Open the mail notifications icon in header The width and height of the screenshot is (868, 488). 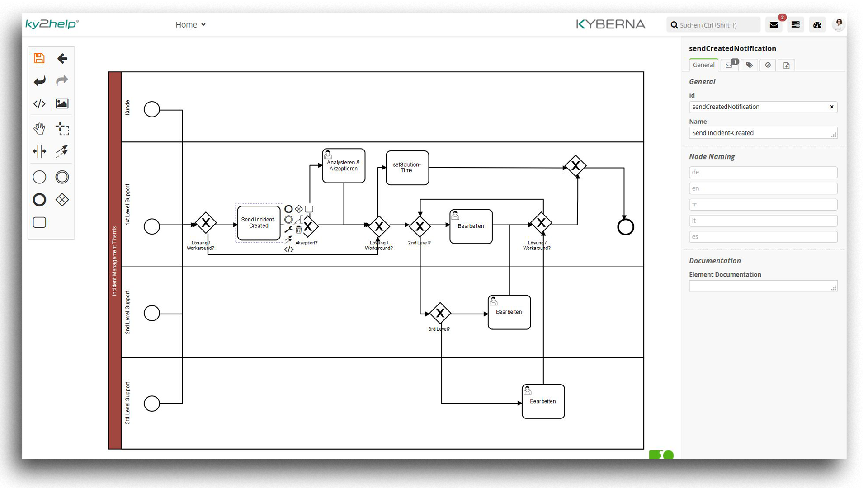pos(774,25)
